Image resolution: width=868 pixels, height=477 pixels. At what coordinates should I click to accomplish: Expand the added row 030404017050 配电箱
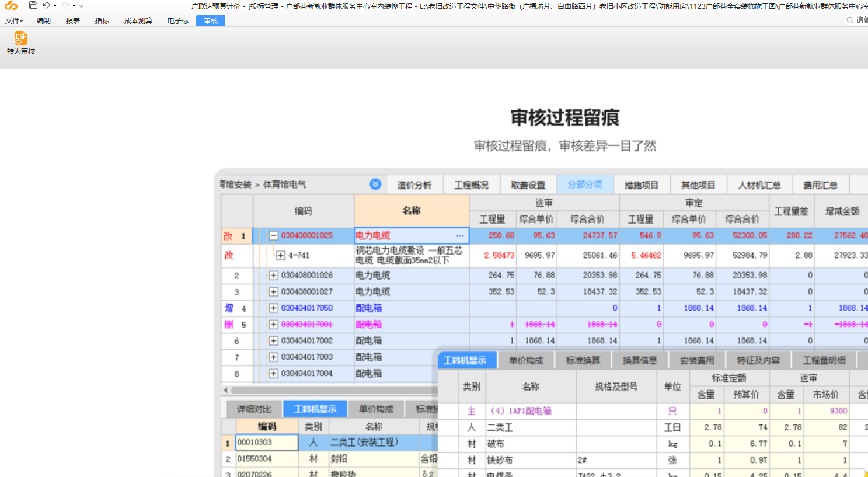pos(273,308)
